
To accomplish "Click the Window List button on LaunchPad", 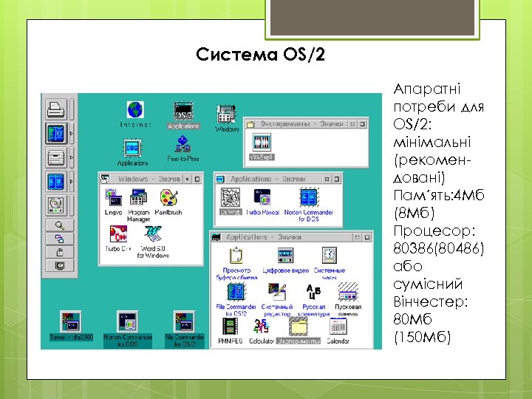I will click(x=59, y=239).
